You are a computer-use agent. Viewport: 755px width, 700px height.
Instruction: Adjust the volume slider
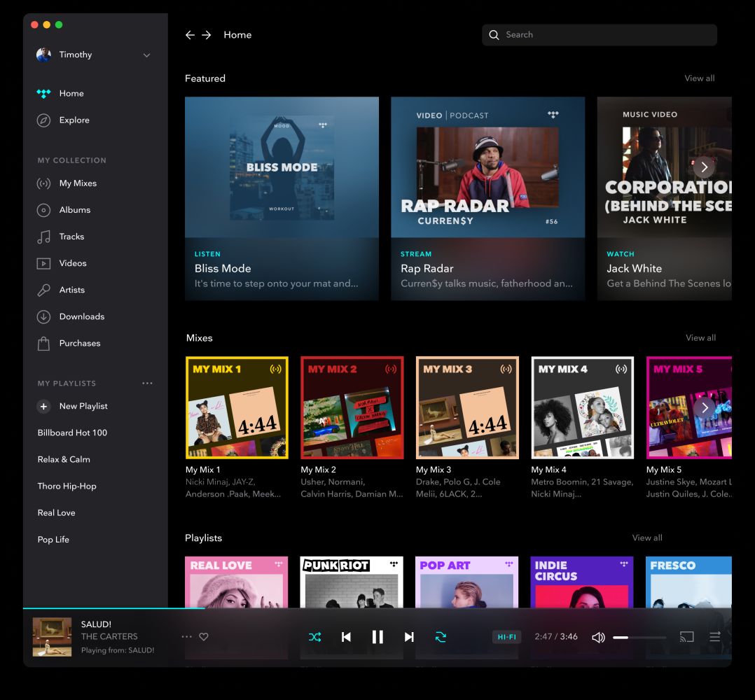point(639,638)
